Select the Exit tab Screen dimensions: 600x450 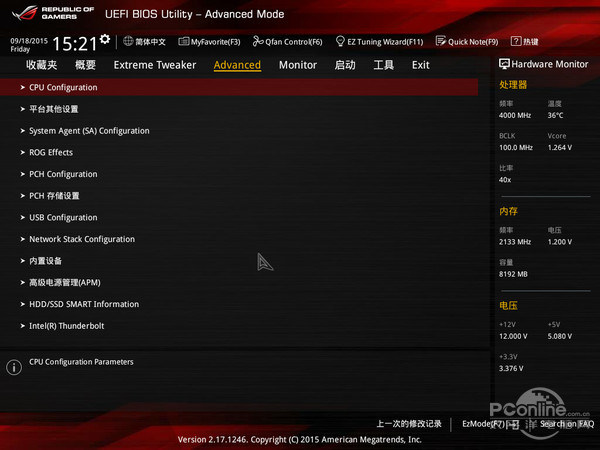click(421, 65)
